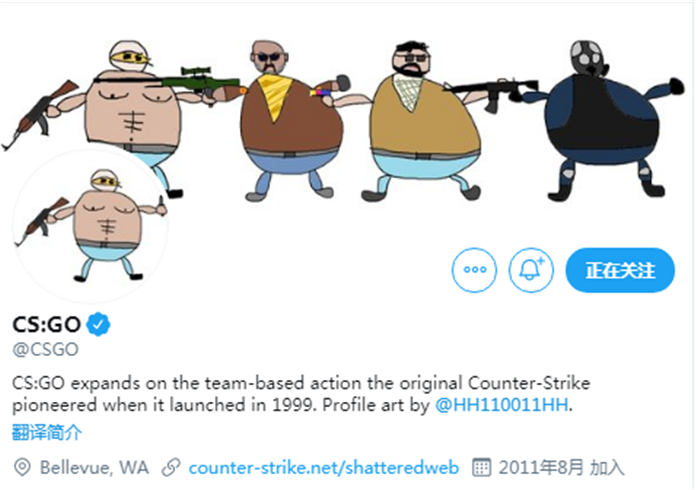Open the three-dot more options button

[x=474, y=270]
